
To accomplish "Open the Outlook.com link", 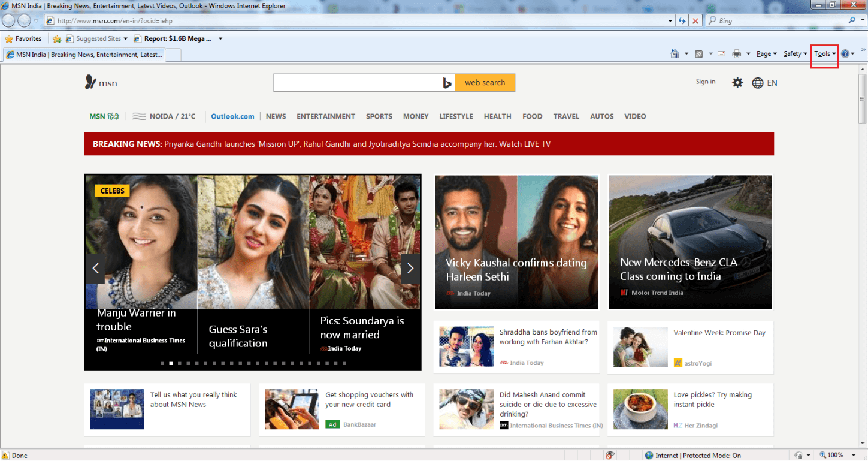I will pos(232,116).
